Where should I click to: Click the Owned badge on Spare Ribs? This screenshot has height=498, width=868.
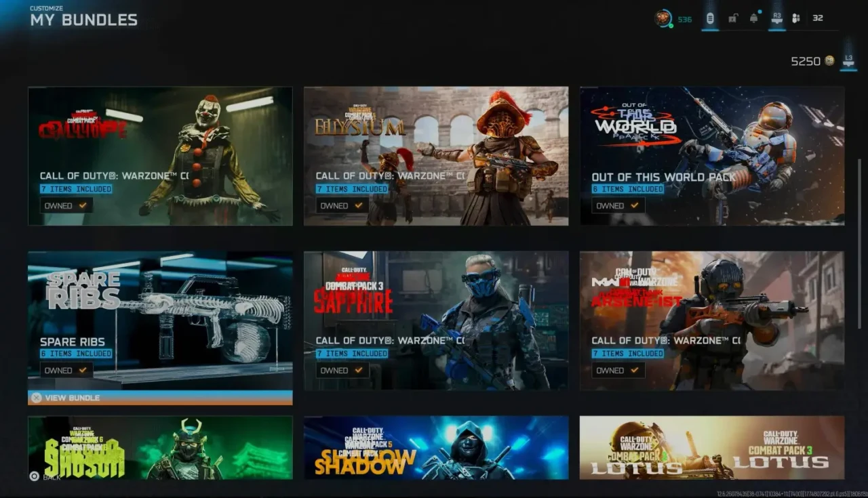click(x=66, y=370)
